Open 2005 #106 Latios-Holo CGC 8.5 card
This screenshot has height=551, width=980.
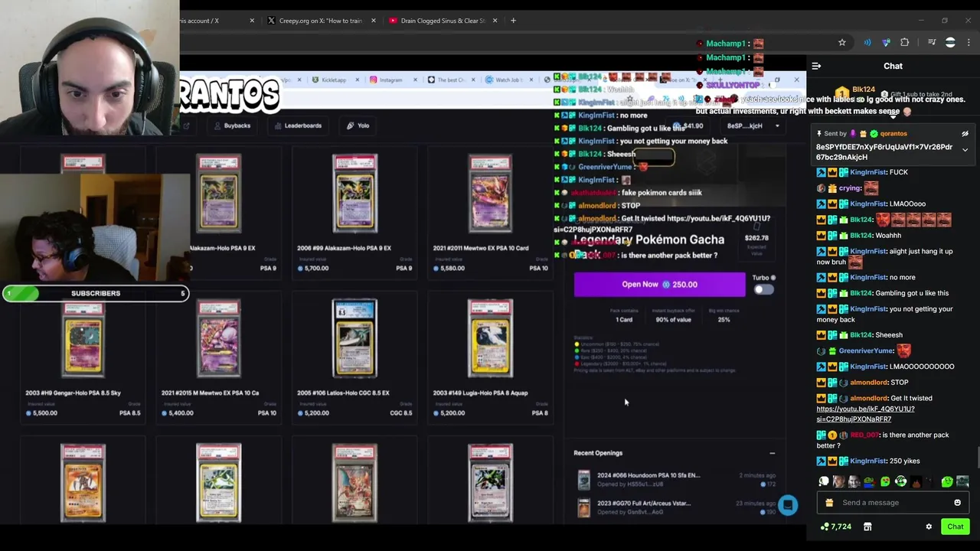tap(354, 357)
